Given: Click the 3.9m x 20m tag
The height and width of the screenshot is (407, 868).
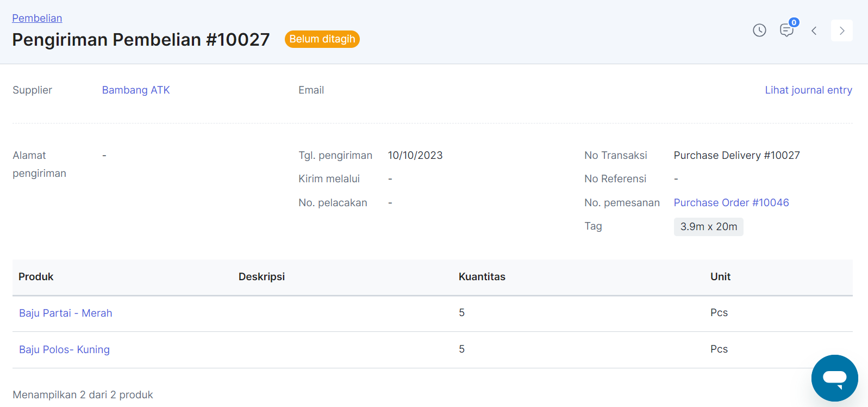Looking at the screenshot, I should click(708, 227).
